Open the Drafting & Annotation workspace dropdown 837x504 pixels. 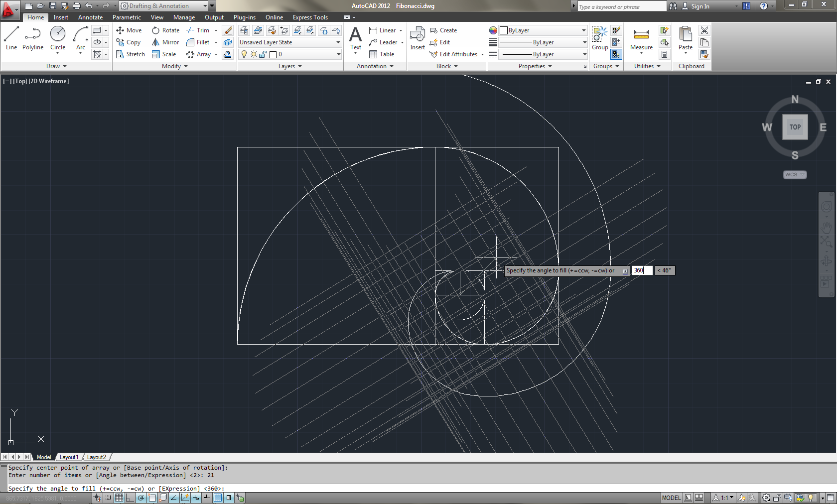tap(205, 6)
